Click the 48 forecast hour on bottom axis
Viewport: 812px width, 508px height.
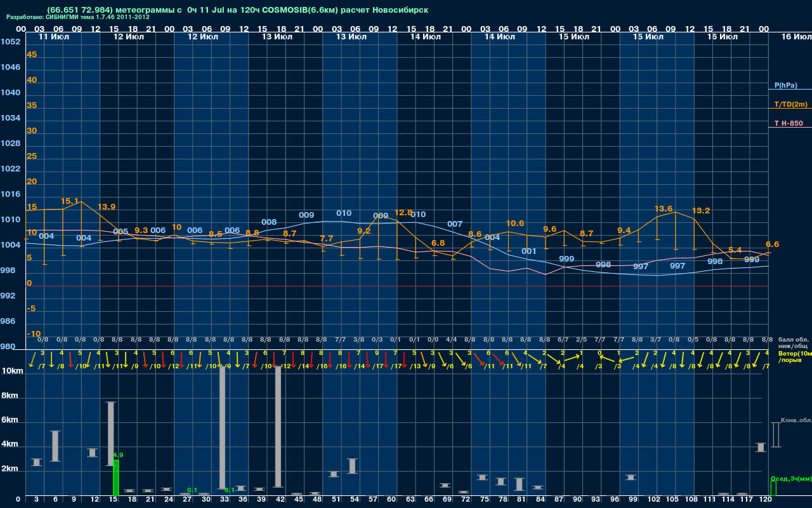317,500
